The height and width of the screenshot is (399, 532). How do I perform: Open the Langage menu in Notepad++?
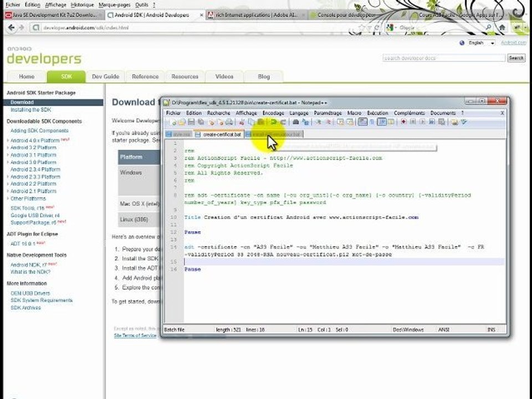click(299, 113)
